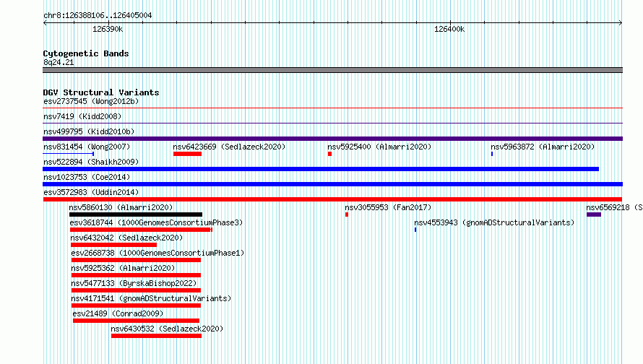Select the red bar under nsv6432042
Viewport: 643px width, 364px height.
pos(113,245)
